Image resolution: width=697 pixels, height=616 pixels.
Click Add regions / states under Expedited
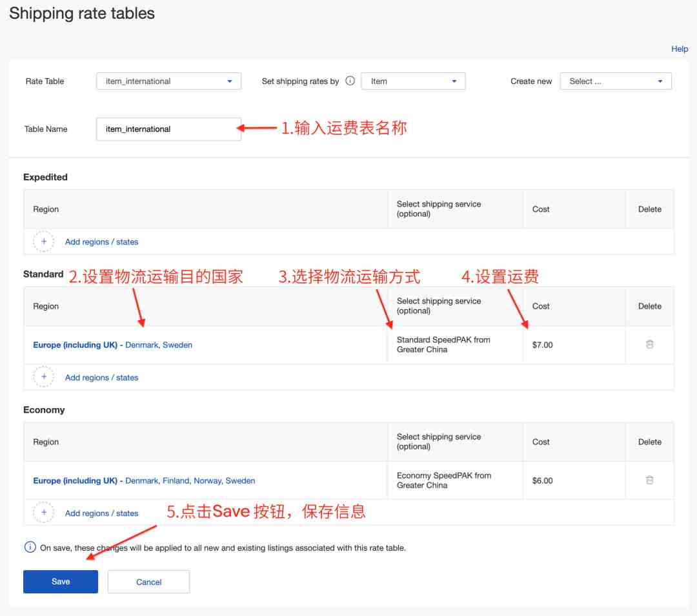pyautogui.click(x=101, y=242)
